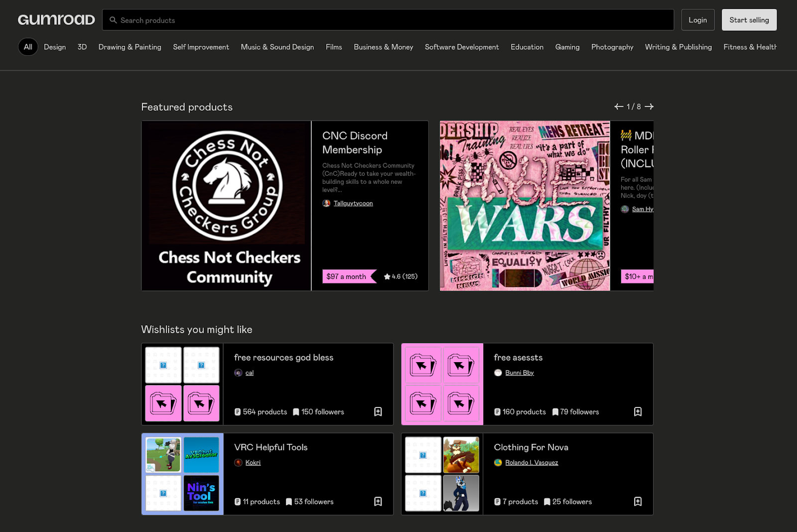Open the 3D category
Image resolution: width=797 pixels, height=532 pixels.
pos(82,47)
